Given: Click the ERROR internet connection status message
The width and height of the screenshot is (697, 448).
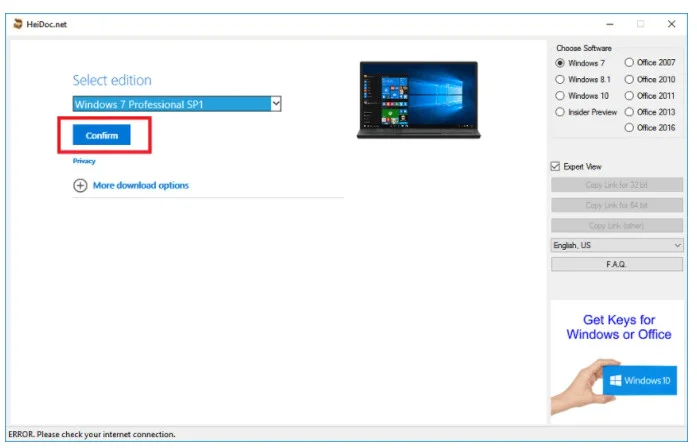Looking at the screenshot, I should coord(92,434).
